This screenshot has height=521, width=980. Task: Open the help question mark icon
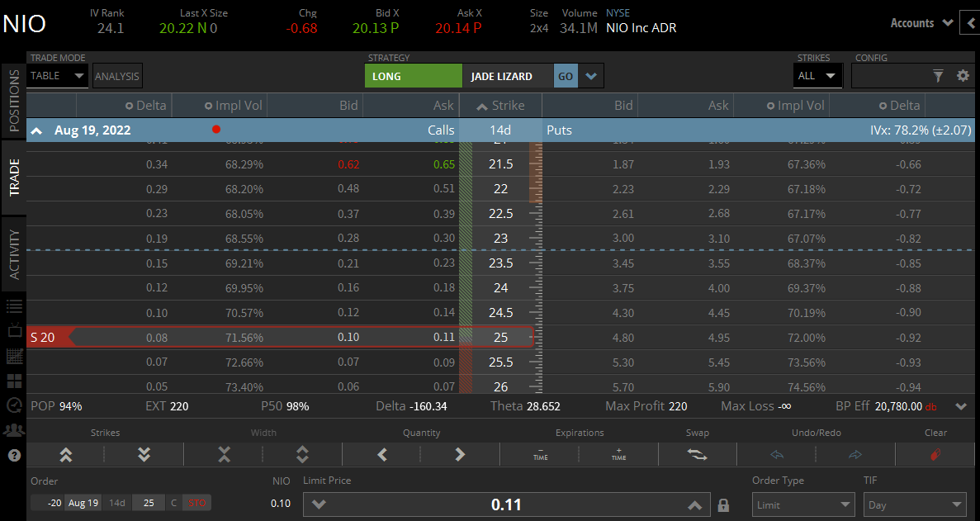tap(14, 455)
